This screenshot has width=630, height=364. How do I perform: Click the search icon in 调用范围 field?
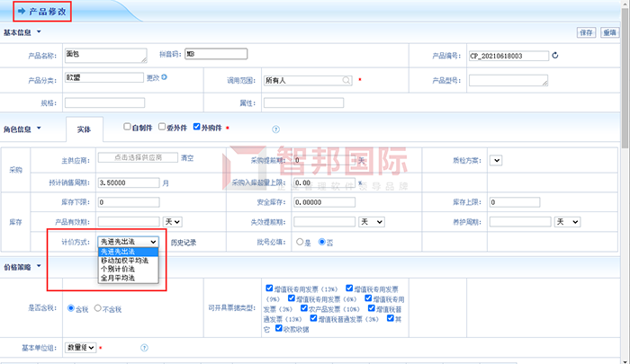point(346,79)
